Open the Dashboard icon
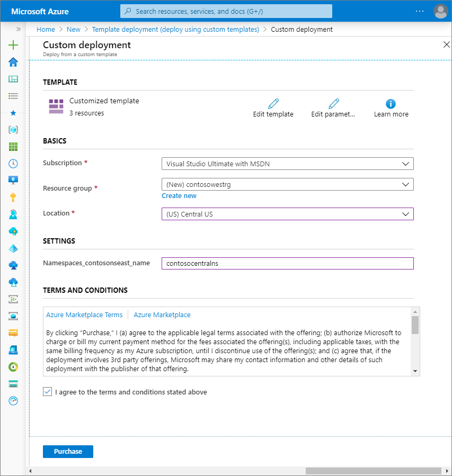This screenshot has height=476, width=452. [13, 79]
